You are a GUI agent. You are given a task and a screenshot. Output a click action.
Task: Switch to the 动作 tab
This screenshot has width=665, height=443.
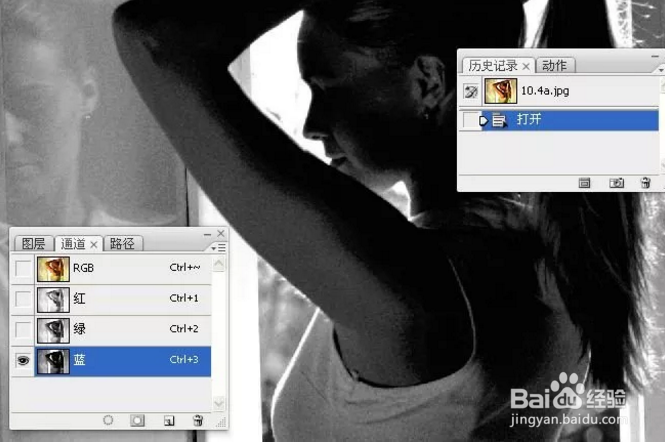(554, 65)
